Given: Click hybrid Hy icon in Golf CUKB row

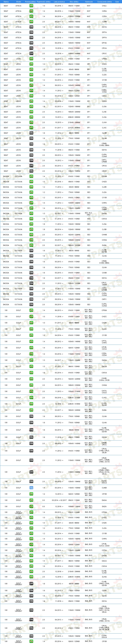Looking at the screenshot, I should pyautogui.click(x=31, y=488).
